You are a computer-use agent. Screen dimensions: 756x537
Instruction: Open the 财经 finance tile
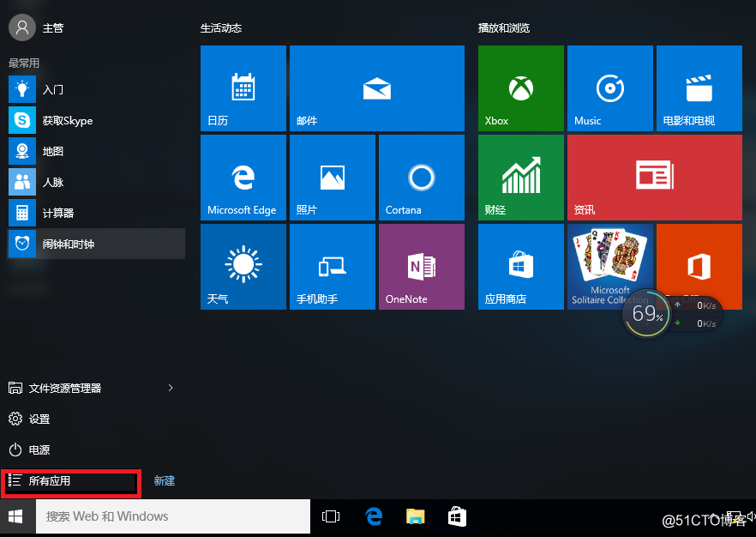(521, 178)
